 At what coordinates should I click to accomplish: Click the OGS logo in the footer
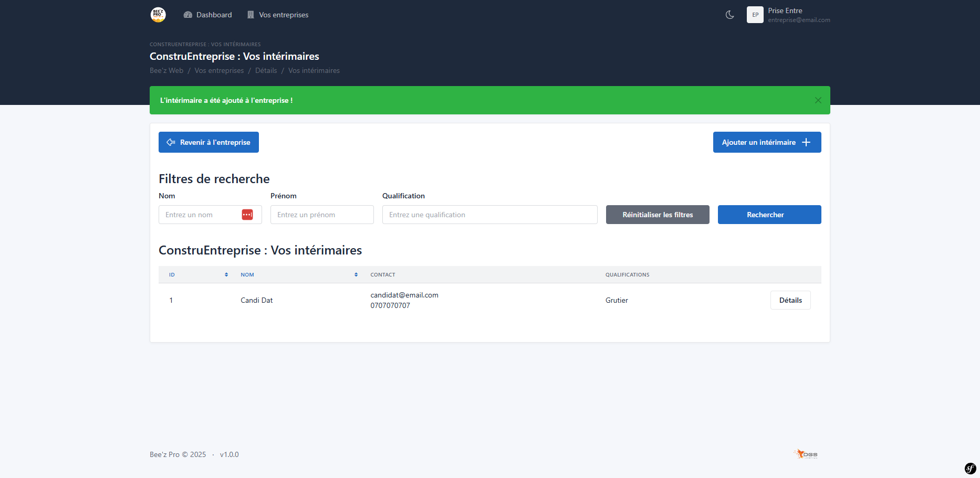tap(805, 454)
